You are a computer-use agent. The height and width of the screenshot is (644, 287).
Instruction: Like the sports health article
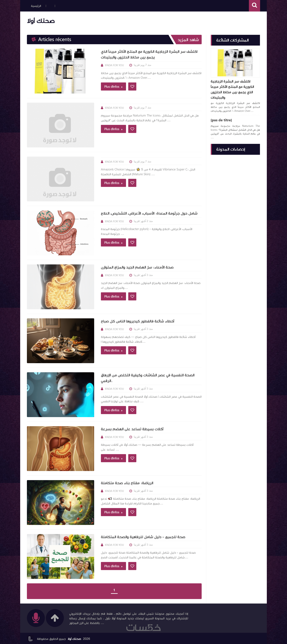tap(132, 512)
